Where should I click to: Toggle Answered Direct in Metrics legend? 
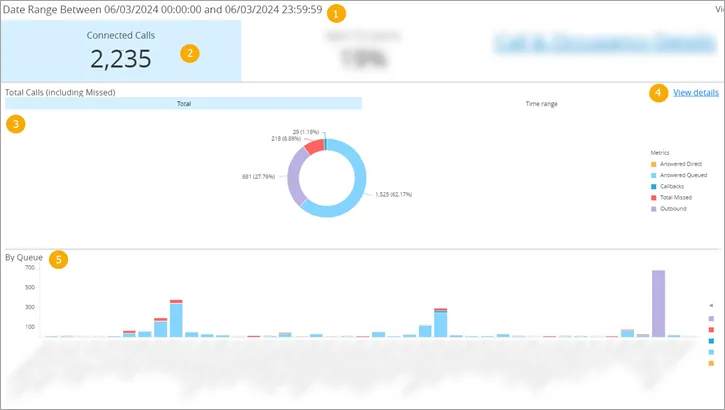676,164
